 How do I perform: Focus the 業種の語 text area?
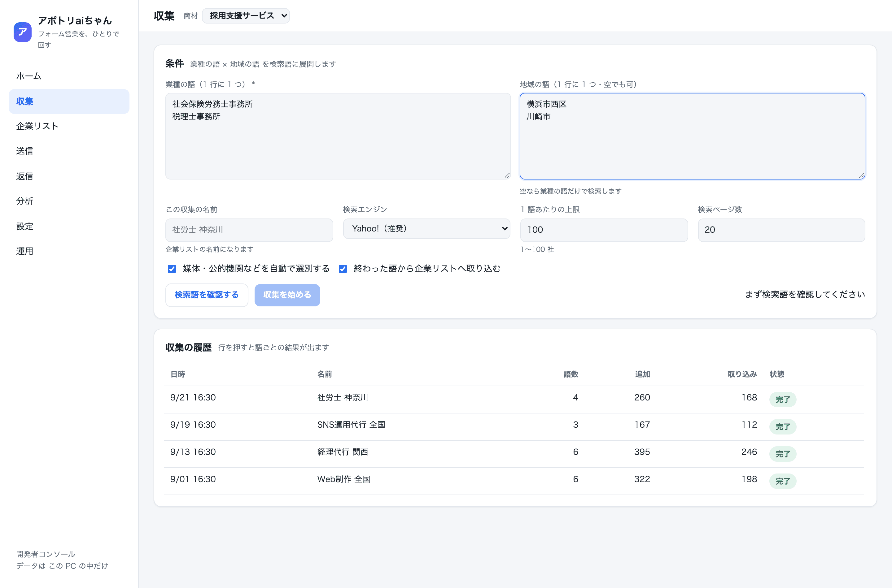click(x=338, y=136)
